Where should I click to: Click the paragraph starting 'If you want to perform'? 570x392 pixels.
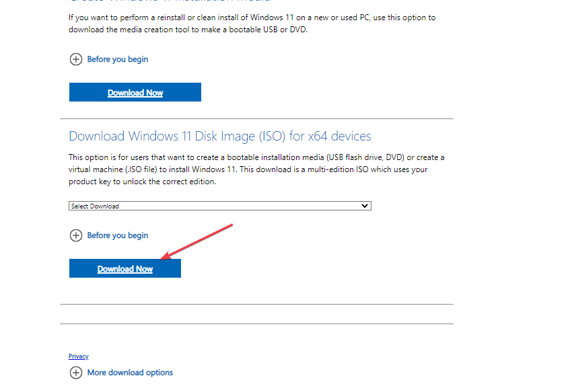pyautogui.click(x=252, y=24)
